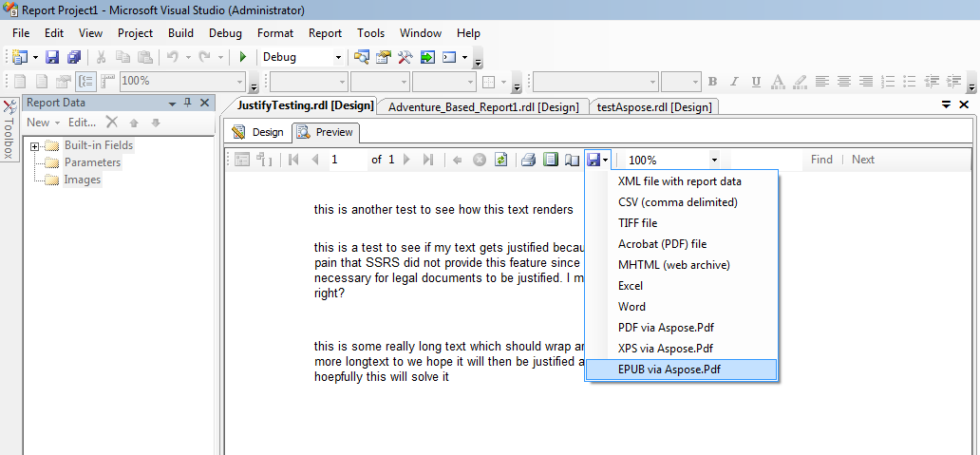Click the Copy toolbar icon
980x455 pixels.
pos(122,57)
